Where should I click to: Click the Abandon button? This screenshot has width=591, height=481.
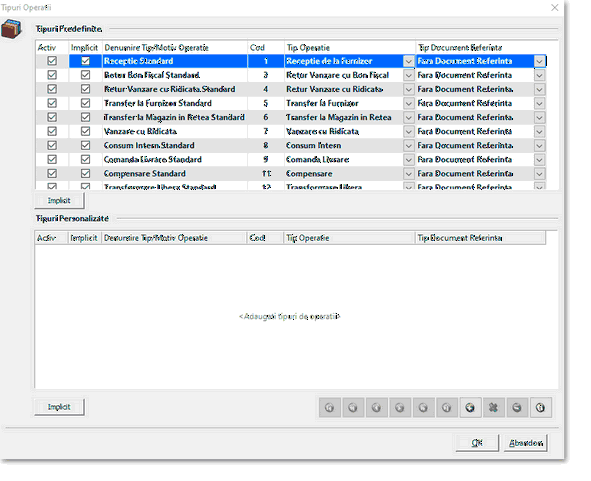click(526, 443)
